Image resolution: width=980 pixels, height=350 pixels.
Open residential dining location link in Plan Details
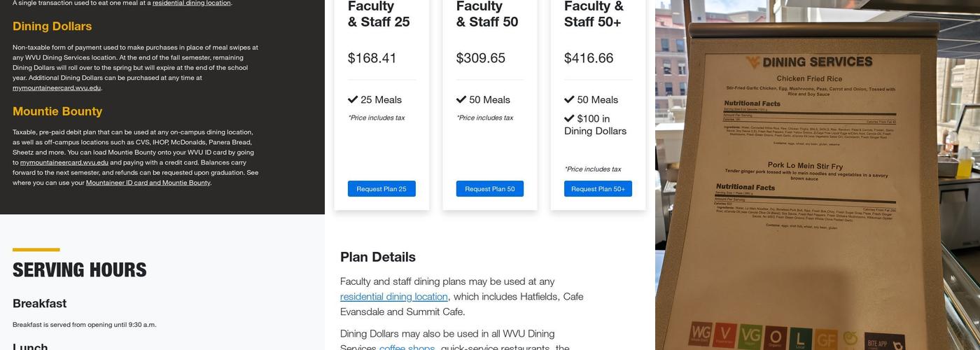[x=393, y=297]
